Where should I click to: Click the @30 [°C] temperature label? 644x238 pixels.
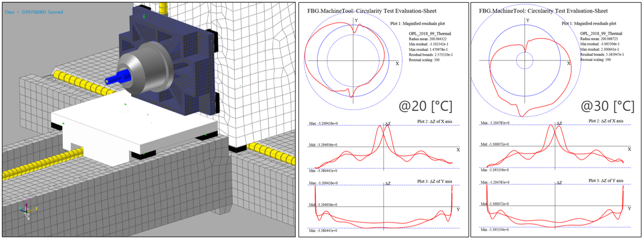coord(607,106)
